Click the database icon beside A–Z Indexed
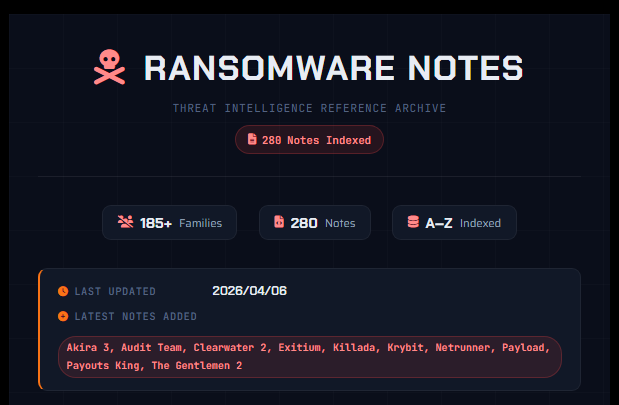The image size is (619, 405). 413,221
